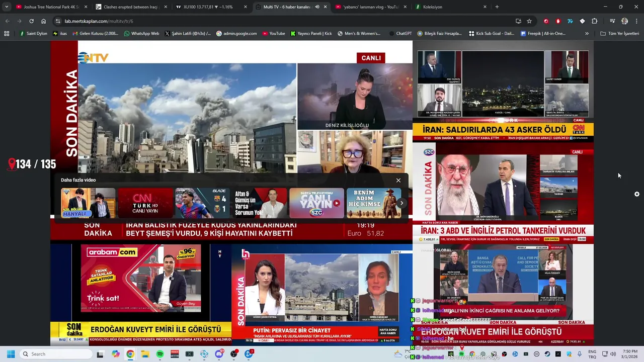
Task: Expand hidden bookmarks chevron
Action: pyautogui.click(x=587, y=34)
